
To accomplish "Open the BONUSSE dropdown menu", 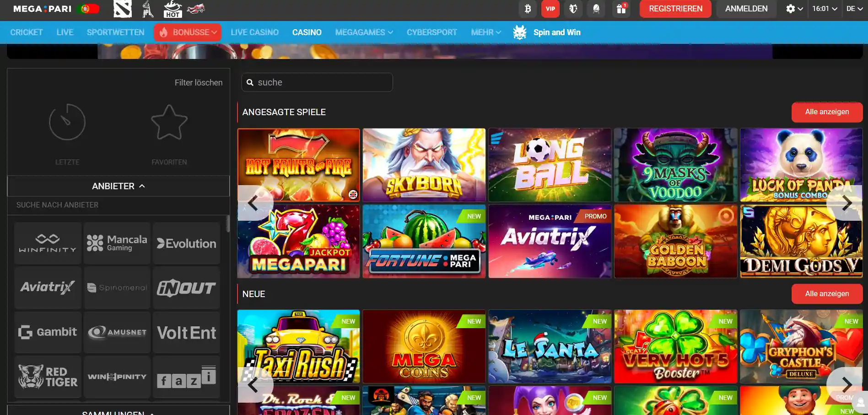I will click(x=187, y=32).
